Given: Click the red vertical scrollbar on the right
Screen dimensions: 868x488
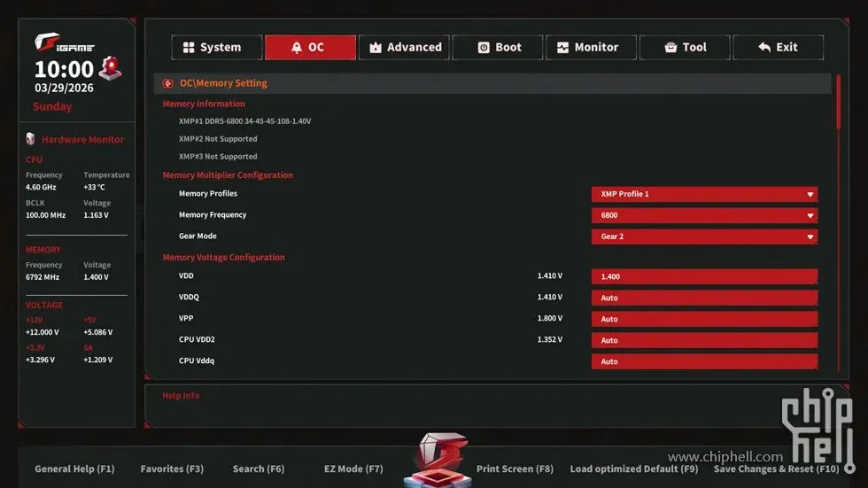Looking at the screenshot, I should click(x=839, y=102).
